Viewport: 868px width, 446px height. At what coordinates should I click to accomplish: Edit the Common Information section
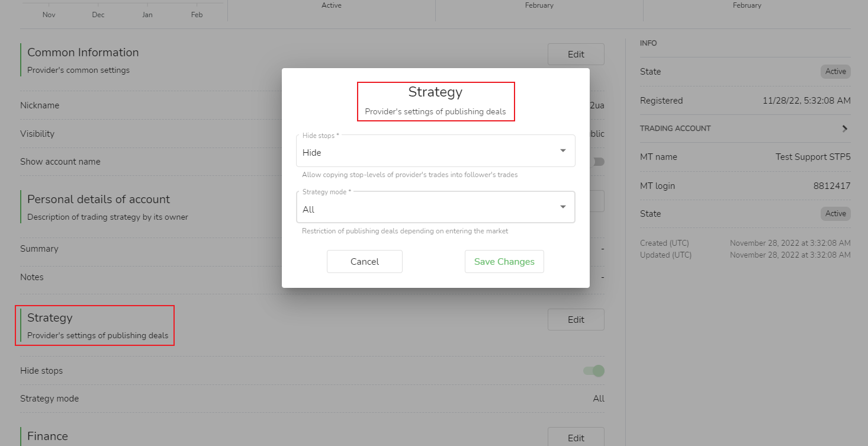(576, 54)
